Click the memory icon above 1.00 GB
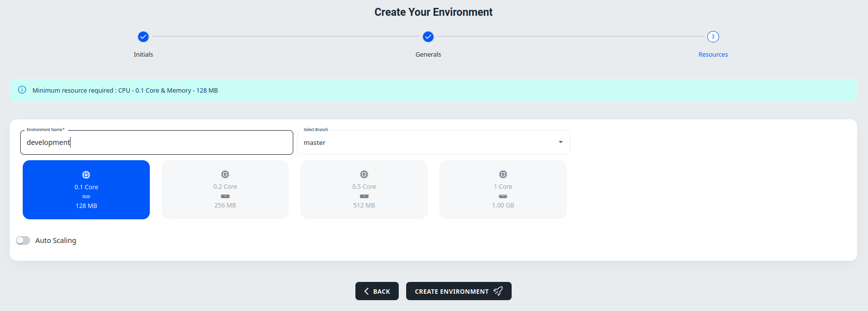 503,196
